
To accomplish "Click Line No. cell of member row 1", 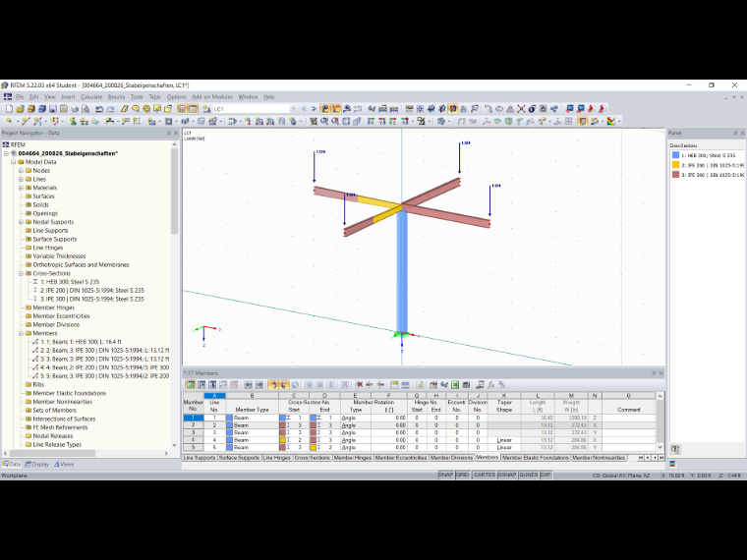I will [214, 418].
